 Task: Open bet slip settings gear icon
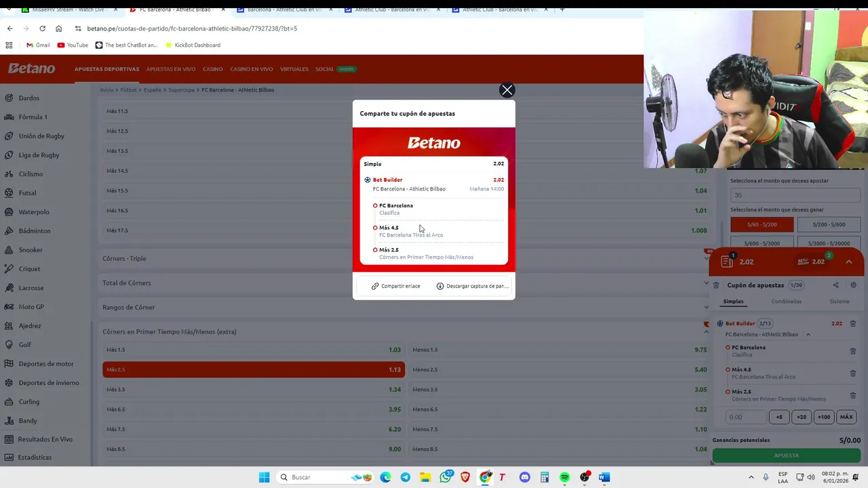click(x=853, y=285)
